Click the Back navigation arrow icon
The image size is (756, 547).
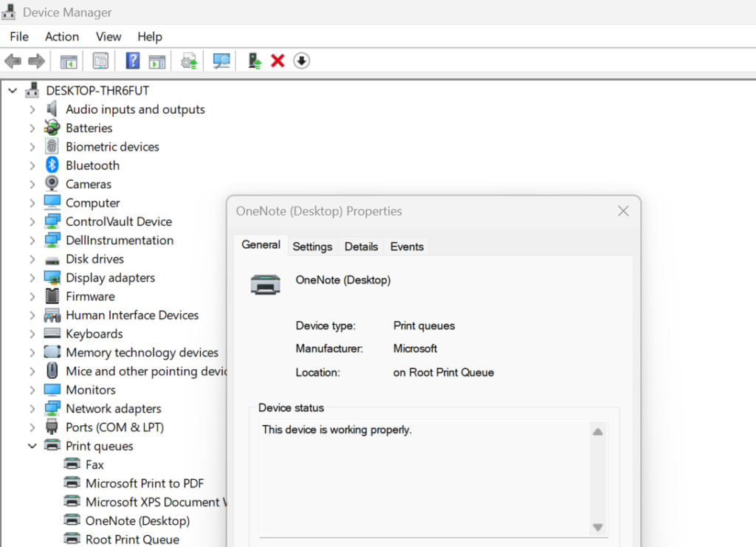coord(13,61)
